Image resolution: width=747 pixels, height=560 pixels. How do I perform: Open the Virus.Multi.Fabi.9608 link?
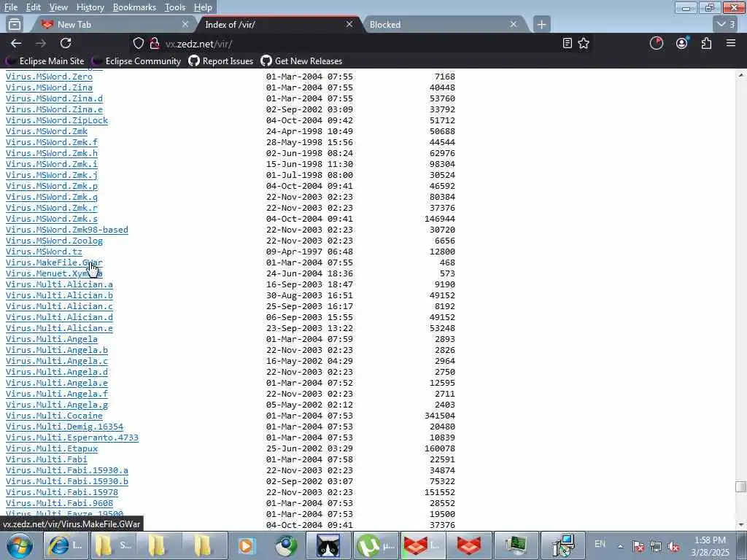[x=59, y=503]
